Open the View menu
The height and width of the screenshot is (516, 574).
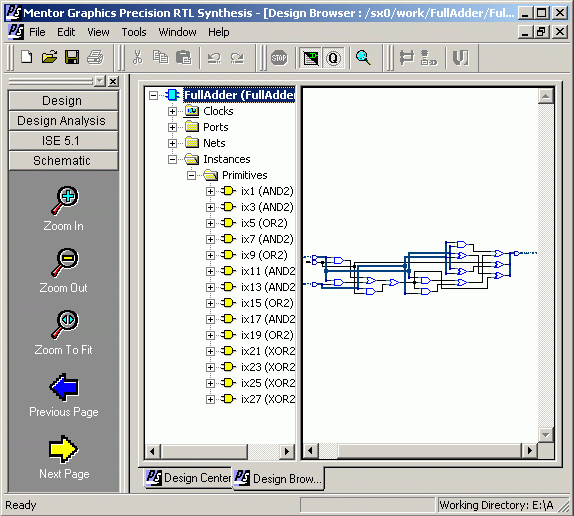click(x=98, y=32)
